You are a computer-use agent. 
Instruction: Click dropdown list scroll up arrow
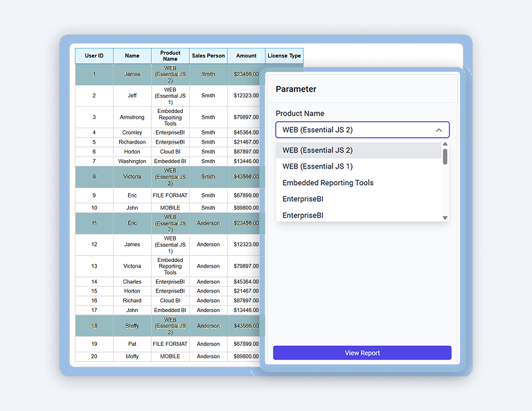pos(445,144)
